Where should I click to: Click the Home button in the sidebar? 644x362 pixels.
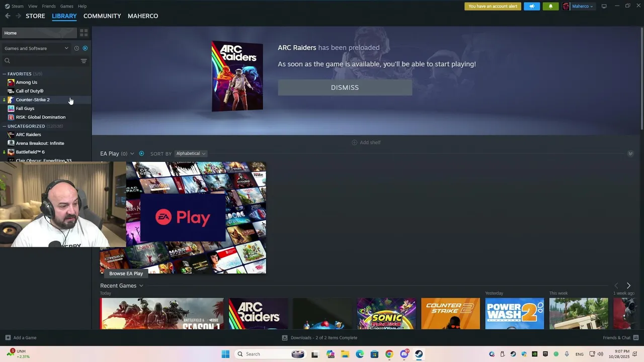(x=39, y=33)
